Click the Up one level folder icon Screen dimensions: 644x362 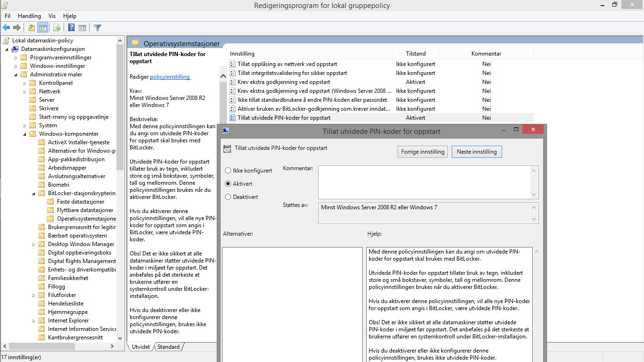point(31,28)
